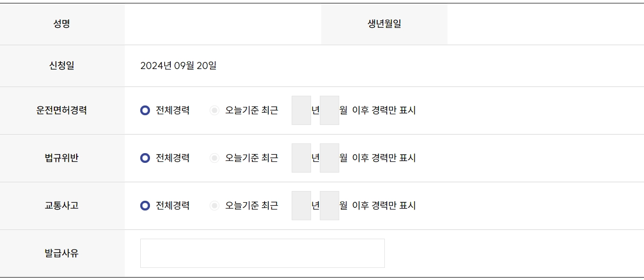Click the year input for 운전면허경력

tap(301, 110)
